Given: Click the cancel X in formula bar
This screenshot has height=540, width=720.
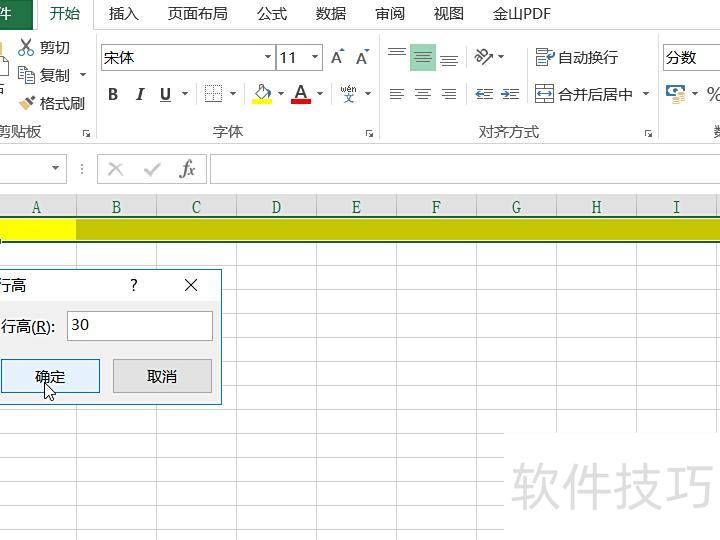Looking at the screenshot, I should 115,169.
